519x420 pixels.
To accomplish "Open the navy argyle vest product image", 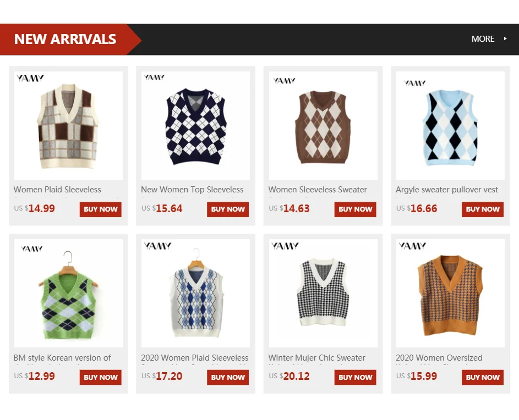I will (195, 126).
